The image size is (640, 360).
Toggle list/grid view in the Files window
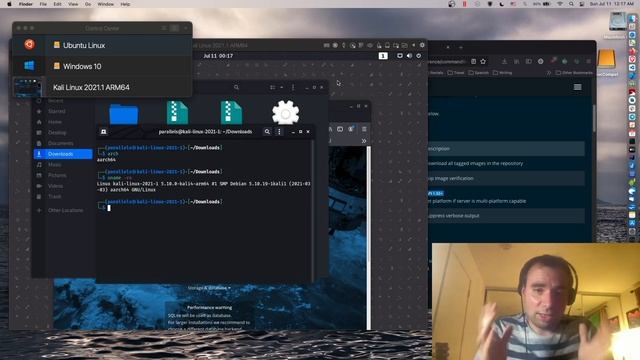[273, 87]
